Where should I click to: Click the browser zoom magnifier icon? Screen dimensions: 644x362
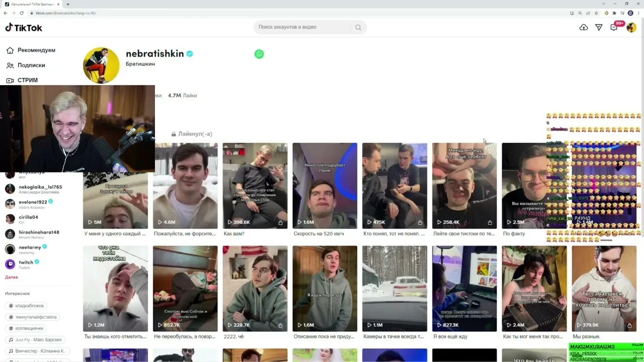580,13
